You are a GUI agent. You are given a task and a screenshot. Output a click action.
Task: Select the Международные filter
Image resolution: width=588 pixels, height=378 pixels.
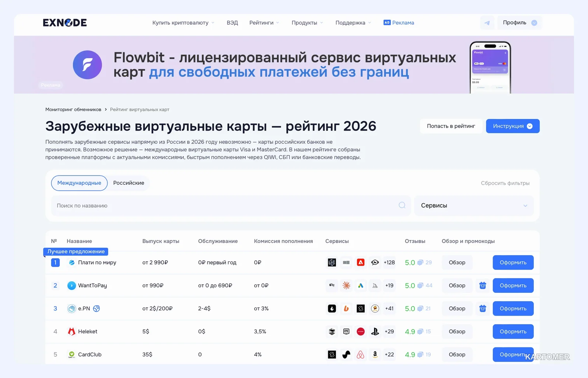click(x=79, y=183)
